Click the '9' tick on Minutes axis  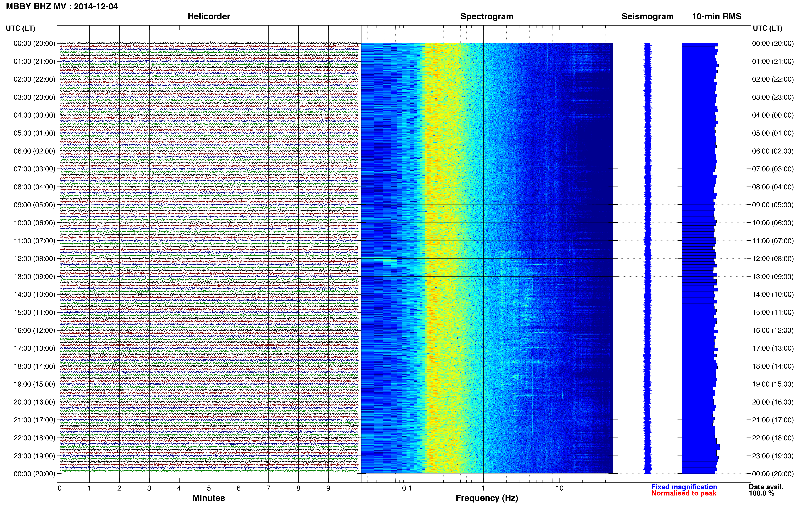[x=328, y=488]
